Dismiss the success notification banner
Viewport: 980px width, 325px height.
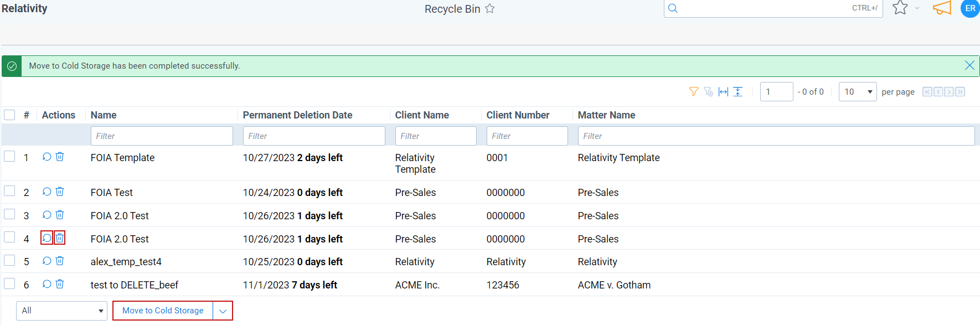pyautogui.click(x=969, y=65)
